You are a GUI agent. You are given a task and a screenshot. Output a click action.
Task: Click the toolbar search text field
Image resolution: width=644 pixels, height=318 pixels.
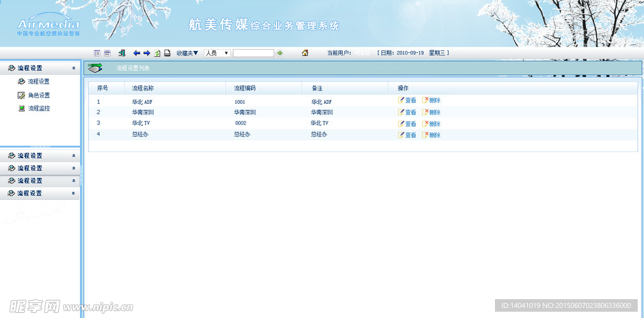click(253, 53)
